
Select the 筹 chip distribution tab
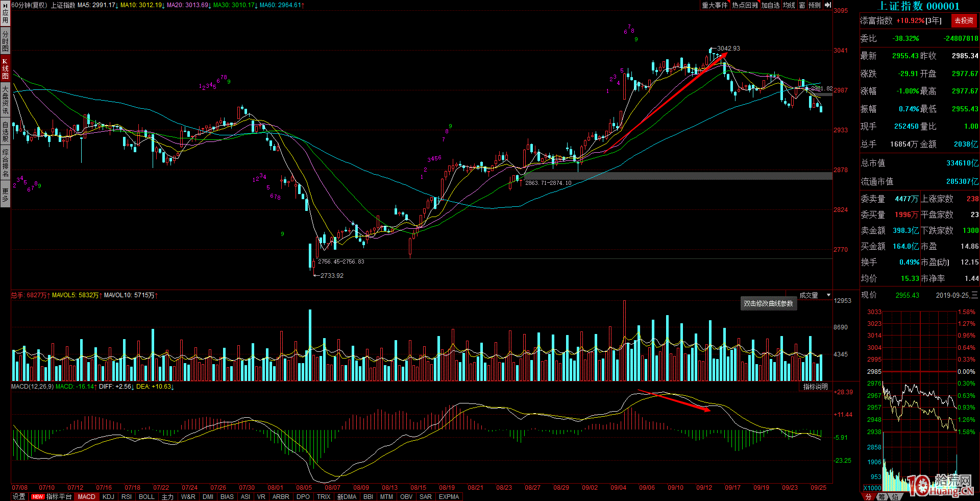(x=881, y=496)
